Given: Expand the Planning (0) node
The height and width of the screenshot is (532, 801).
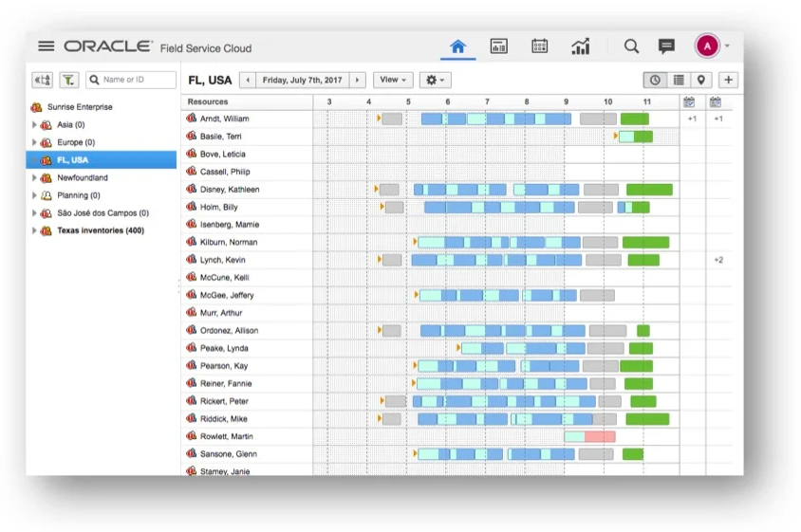Looking at the screenshot, I should click(34, 195).
